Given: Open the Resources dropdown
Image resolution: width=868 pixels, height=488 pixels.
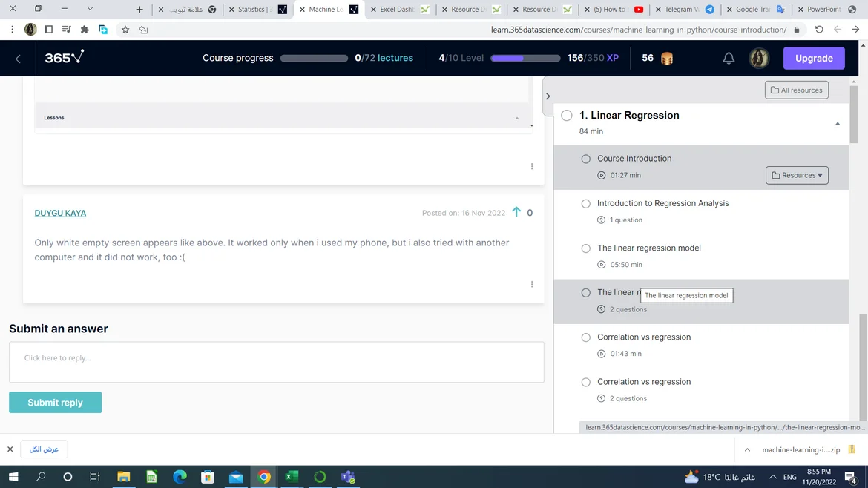Looking at the screenshot, I should tap(797, 175).
